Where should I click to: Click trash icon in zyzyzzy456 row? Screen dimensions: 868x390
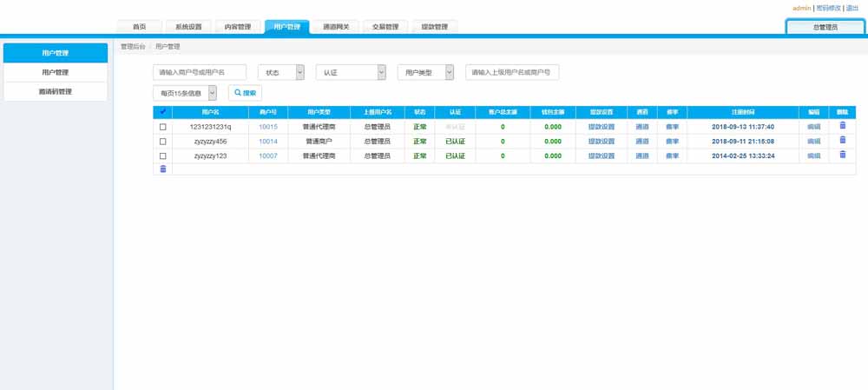pyautogui.click(x=842, y=141)
